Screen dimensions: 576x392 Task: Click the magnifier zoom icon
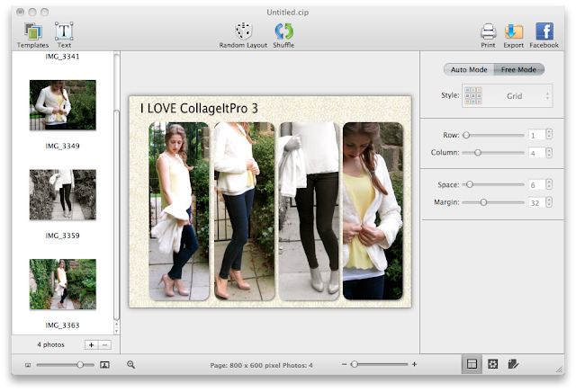pyautogui.click(x=130, y=364)
